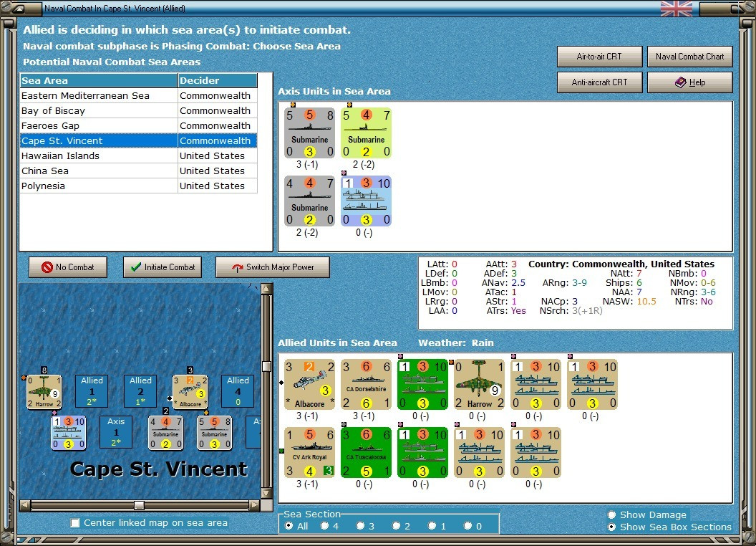Click the map's horizontal scrollbar thumb
This screenshot has height=546, width=756.
[x=140, y=505]
